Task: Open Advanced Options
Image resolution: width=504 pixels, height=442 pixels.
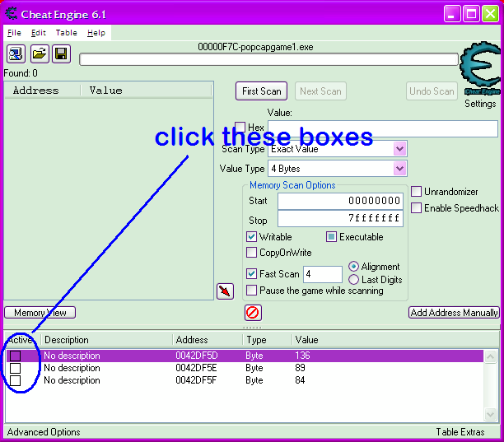Action: click(44, 432)
